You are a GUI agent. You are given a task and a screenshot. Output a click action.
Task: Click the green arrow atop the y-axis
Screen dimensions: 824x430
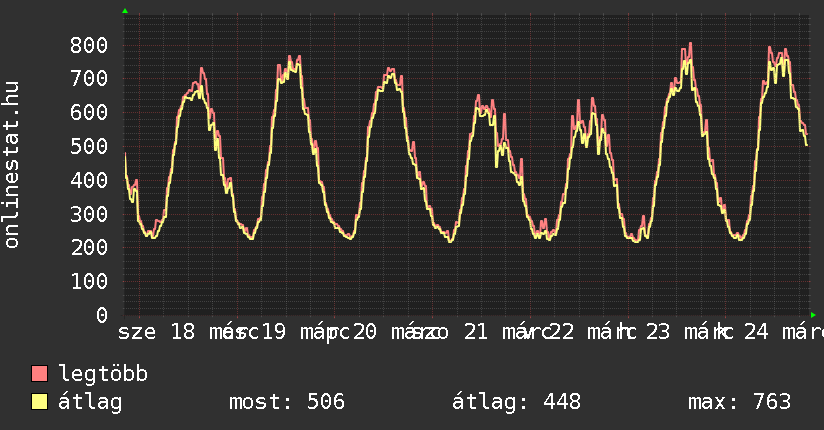pos(125,11)
